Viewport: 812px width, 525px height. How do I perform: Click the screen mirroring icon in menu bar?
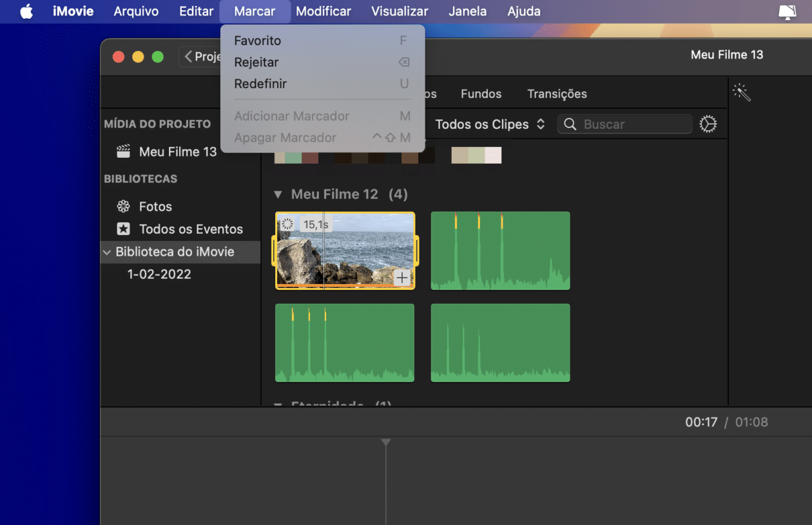(788, 11)
